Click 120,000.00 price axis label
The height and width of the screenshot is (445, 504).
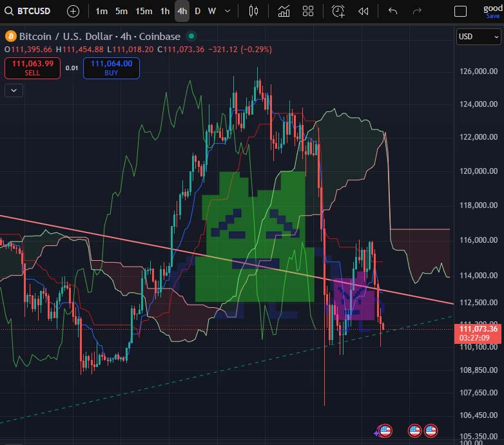478,171
